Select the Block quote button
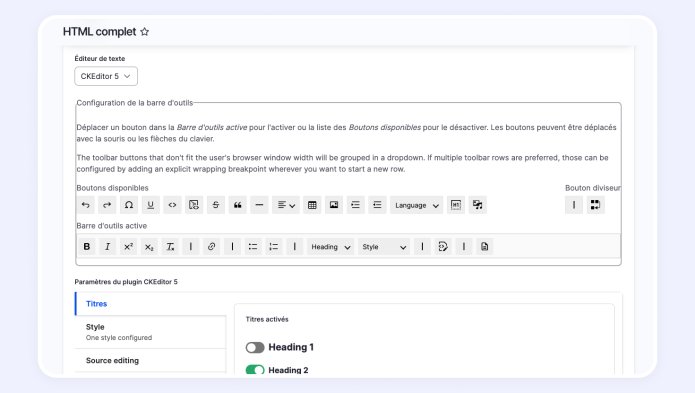Screen dimensions: 695x393 coord(237,205)
